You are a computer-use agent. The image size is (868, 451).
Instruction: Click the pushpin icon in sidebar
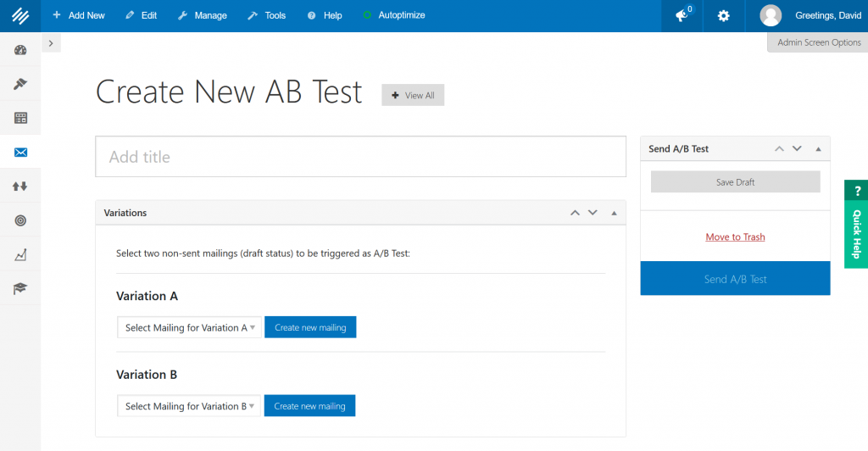[x=20, y=84]
